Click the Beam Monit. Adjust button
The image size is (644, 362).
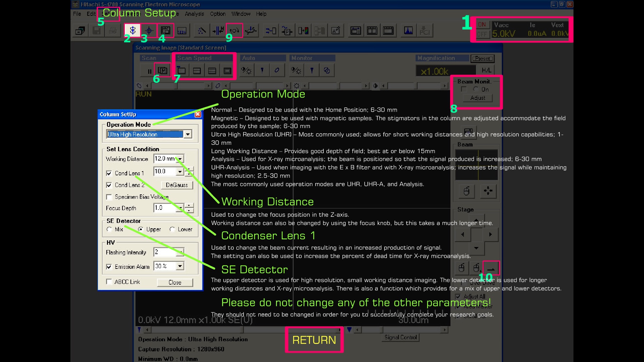[478, 98]
